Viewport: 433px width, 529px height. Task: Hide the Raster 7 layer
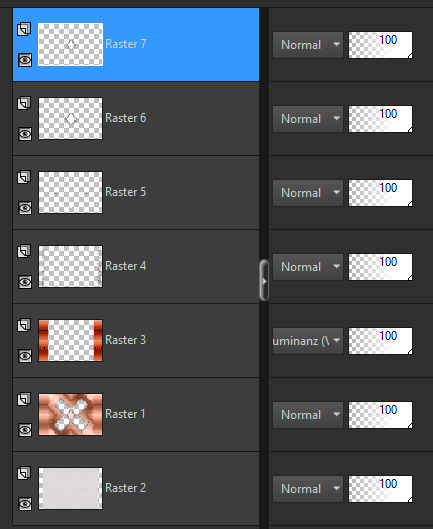pos(25,60)
